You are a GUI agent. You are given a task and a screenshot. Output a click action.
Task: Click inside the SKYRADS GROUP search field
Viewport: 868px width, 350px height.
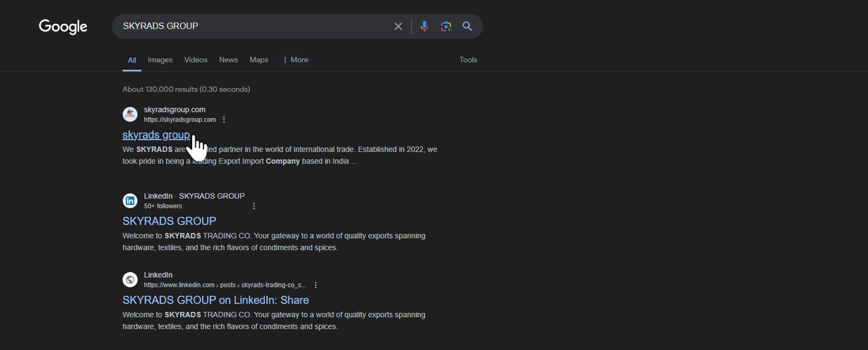pos(252,26)
